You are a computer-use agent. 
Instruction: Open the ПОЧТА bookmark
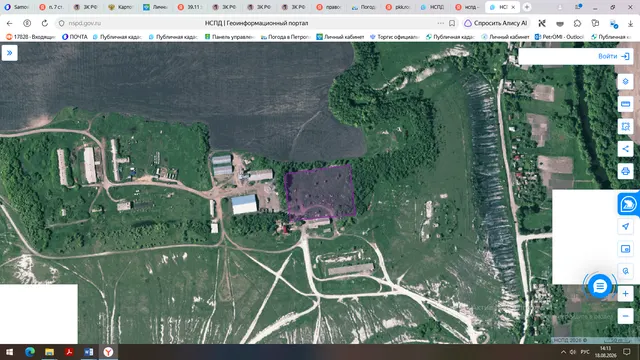click(x=75, y=37)
